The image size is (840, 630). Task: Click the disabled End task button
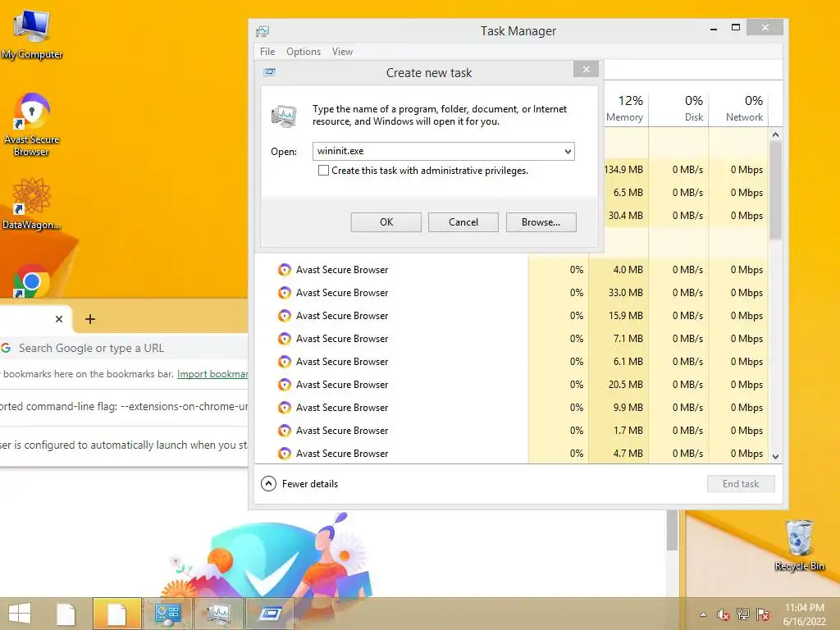tap(741, 484)
